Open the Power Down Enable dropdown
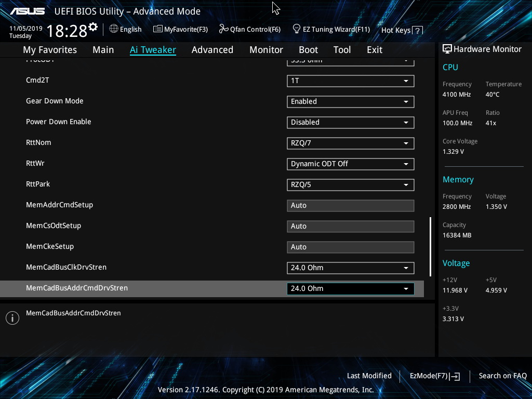 point(351,122)
